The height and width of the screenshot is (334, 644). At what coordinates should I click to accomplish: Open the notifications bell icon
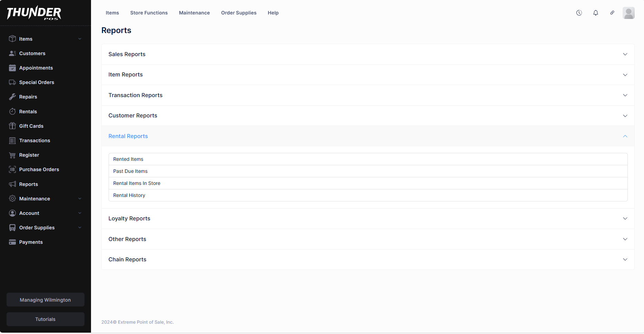(595, 13)
